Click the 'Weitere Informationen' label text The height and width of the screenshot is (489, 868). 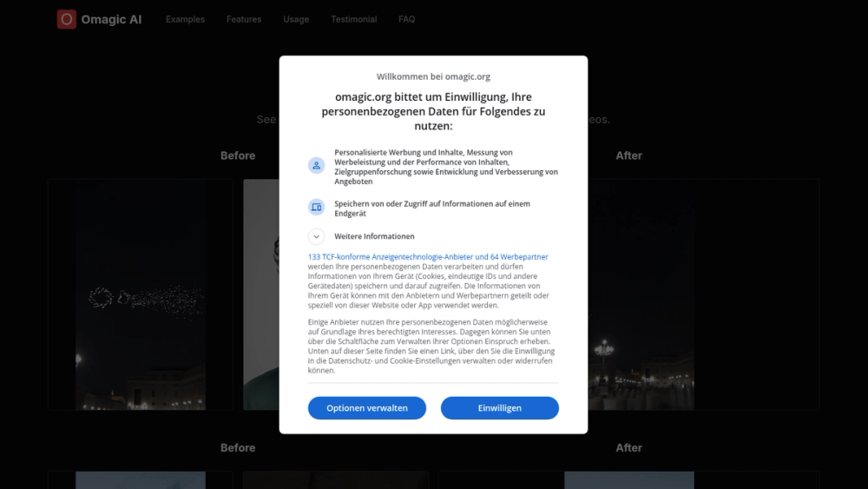[374, 236]
